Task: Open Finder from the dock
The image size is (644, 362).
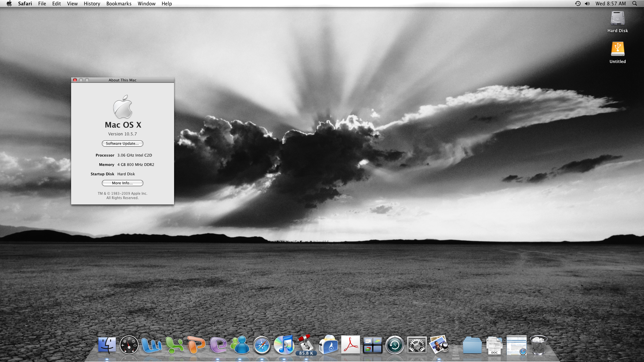Action: (x=107, y=345)
